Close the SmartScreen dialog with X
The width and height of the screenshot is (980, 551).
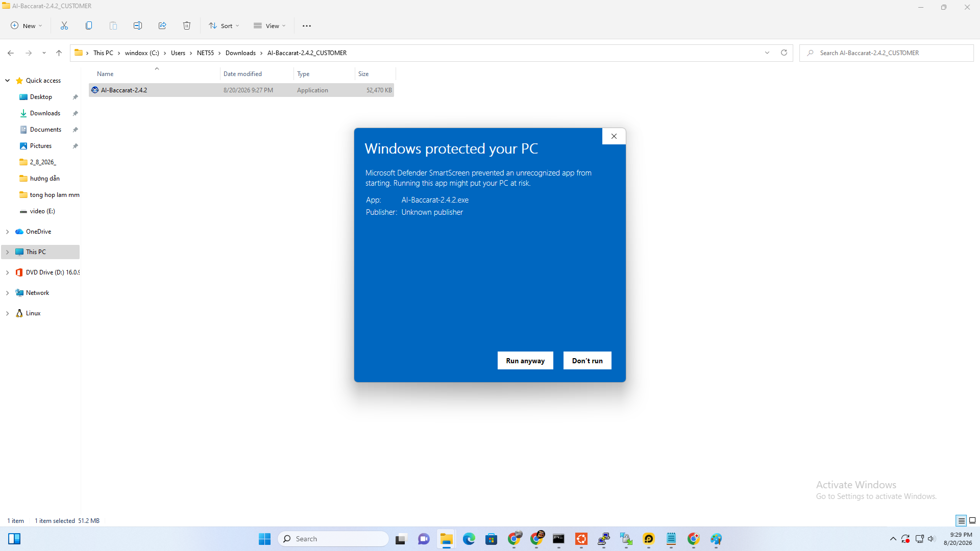click(x=614, y=136)
